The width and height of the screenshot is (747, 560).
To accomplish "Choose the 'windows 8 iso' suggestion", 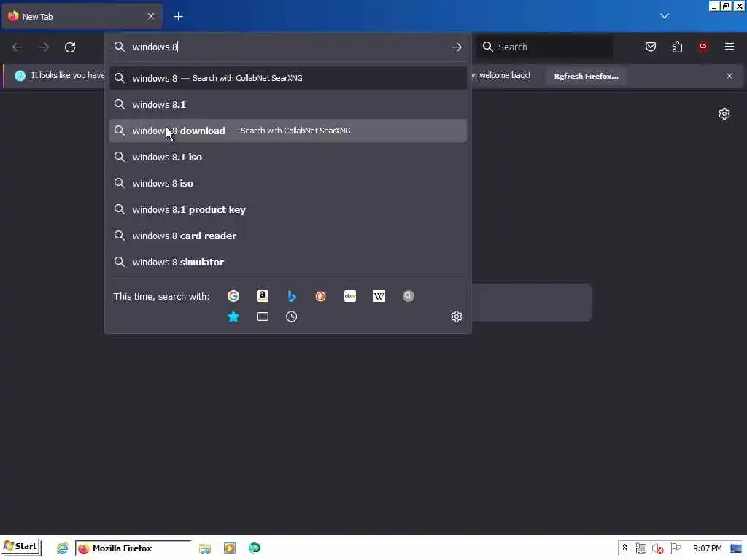I will pyautogui.click(x=287, y=183).
